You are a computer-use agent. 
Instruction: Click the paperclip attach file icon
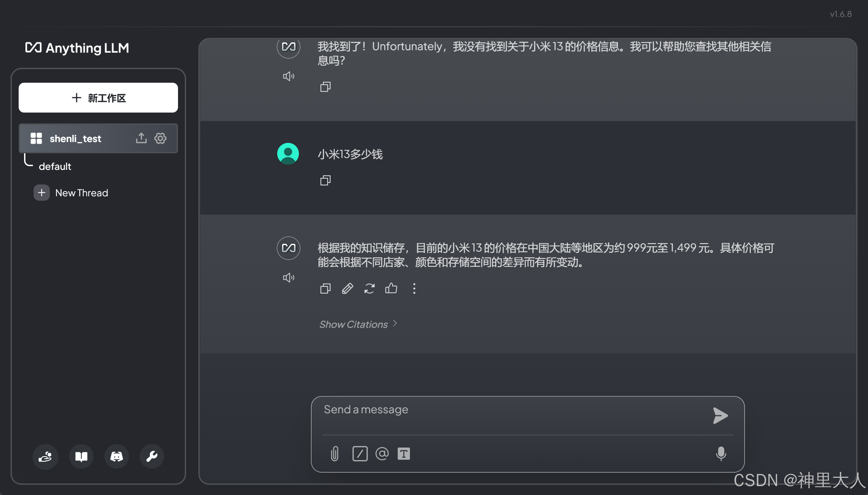coord(335,454)
